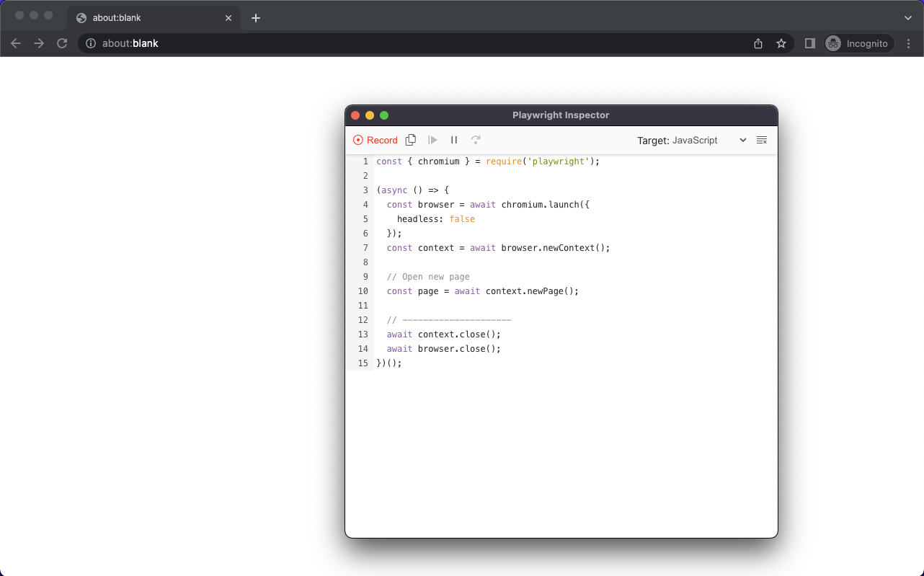Click the Incognito profile icon
The height and width of the screenshot is (576, 924).
[x=832, y=43]
